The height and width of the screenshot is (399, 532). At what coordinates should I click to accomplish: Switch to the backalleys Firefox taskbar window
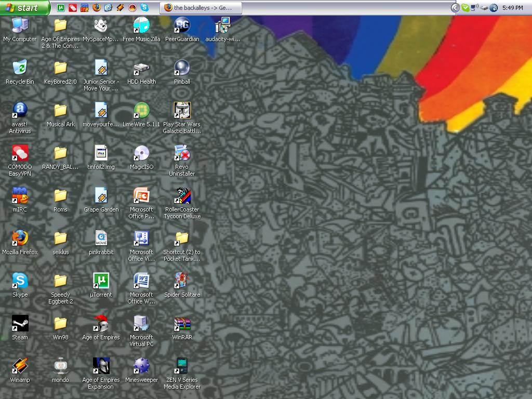[x=202, y=8]
